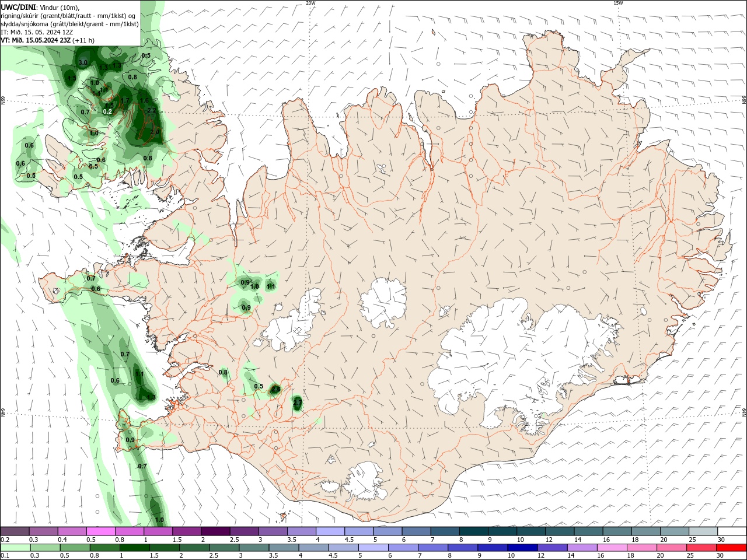Select the dark green swatch between 1 and 1.5 on lower scale
The image size is (747, 560).
coord(134,548)
